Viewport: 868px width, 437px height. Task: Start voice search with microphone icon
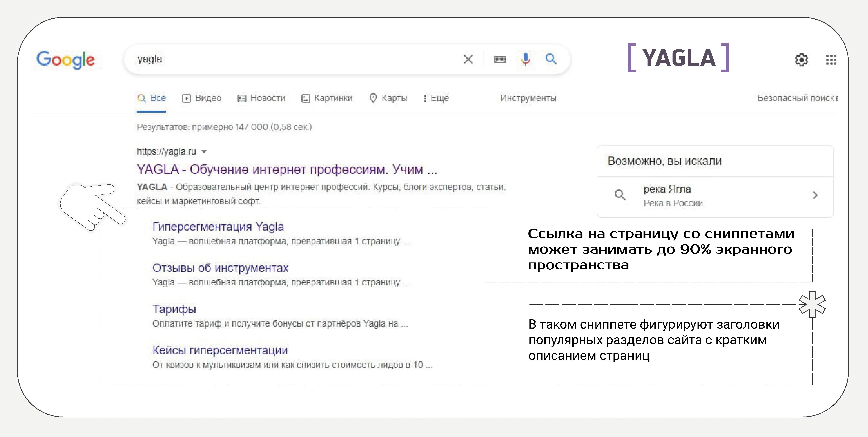pyautogui.click(x=525, y=59)
